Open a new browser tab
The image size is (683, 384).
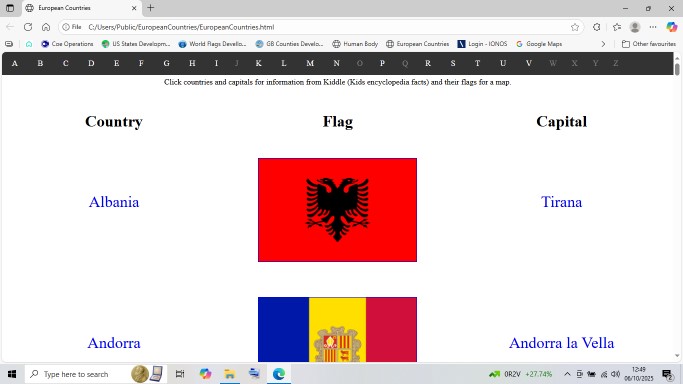pos(151,8)
